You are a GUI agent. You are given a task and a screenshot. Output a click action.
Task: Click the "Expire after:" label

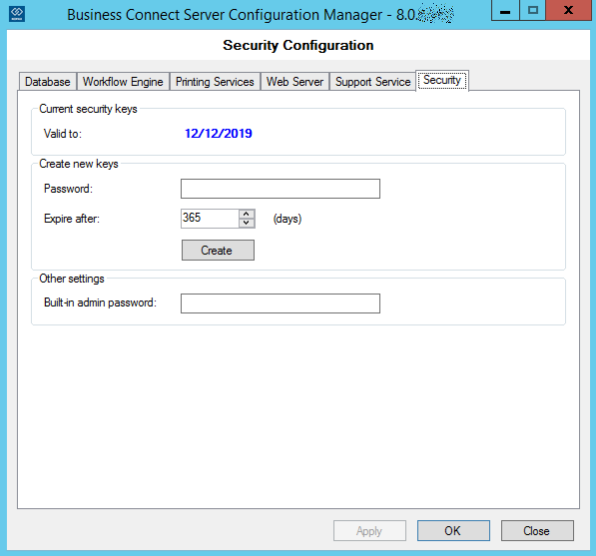[72, 219]
